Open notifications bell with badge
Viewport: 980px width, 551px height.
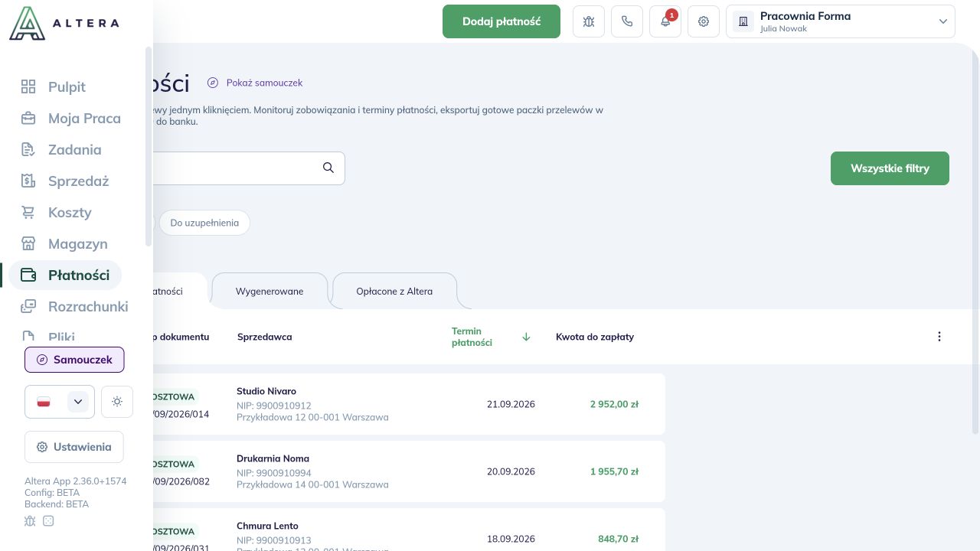(x=665, y=21)
